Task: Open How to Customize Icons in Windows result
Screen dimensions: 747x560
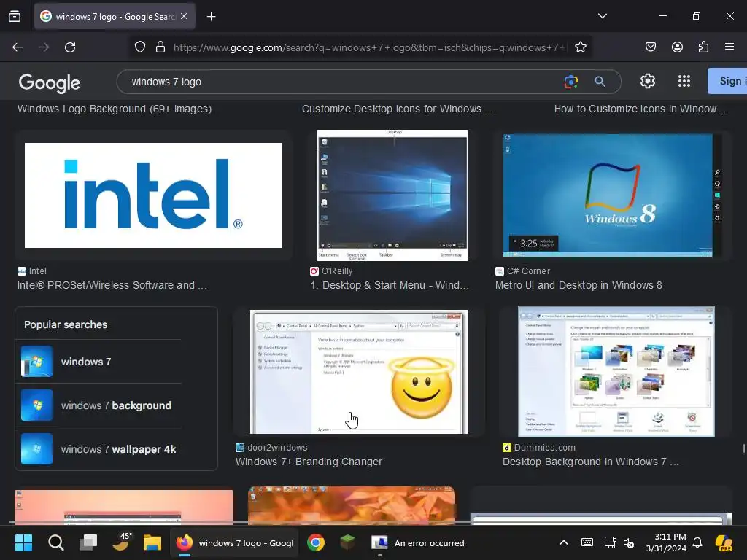Action: point(640,109)
